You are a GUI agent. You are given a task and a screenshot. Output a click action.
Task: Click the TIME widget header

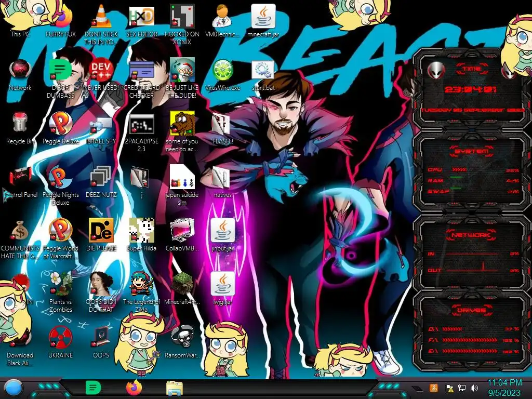(x=472, y=69)
